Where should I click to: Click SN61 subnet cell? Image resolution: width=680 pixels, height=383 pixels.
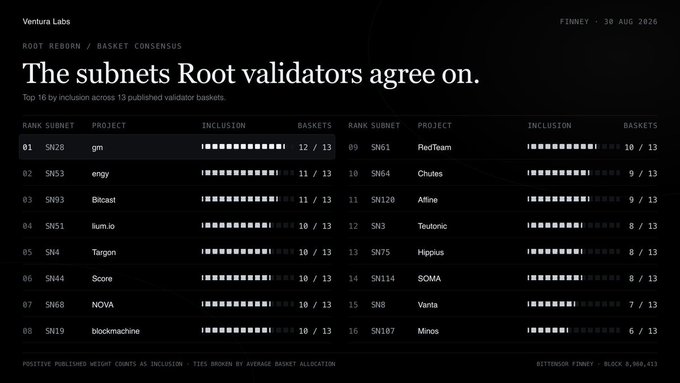(x=380, y=147)
